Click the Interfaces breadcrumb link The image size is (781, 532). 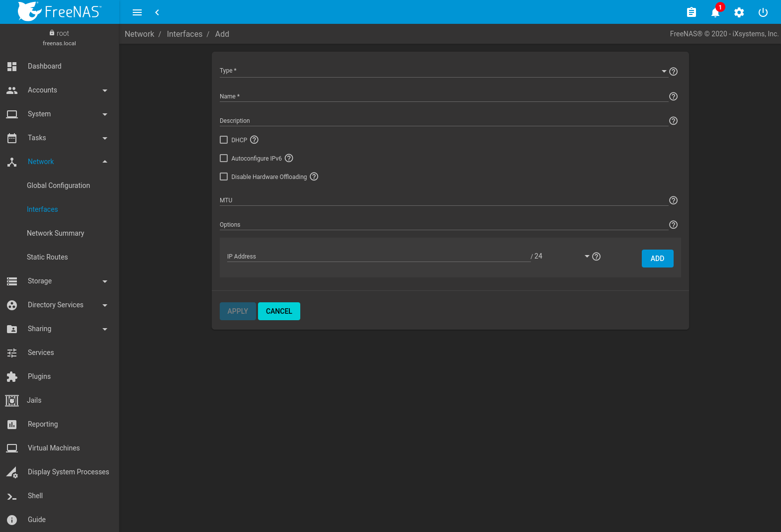[x=184, y=34]
